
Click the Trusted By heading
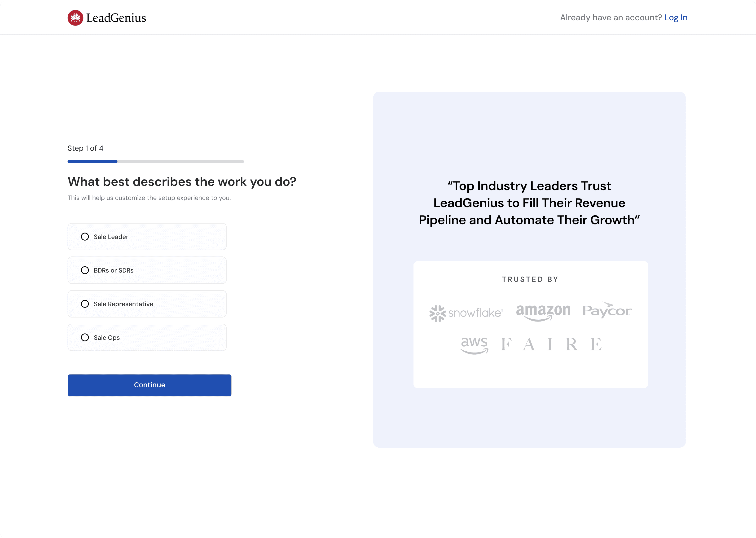tap(530, 279)
